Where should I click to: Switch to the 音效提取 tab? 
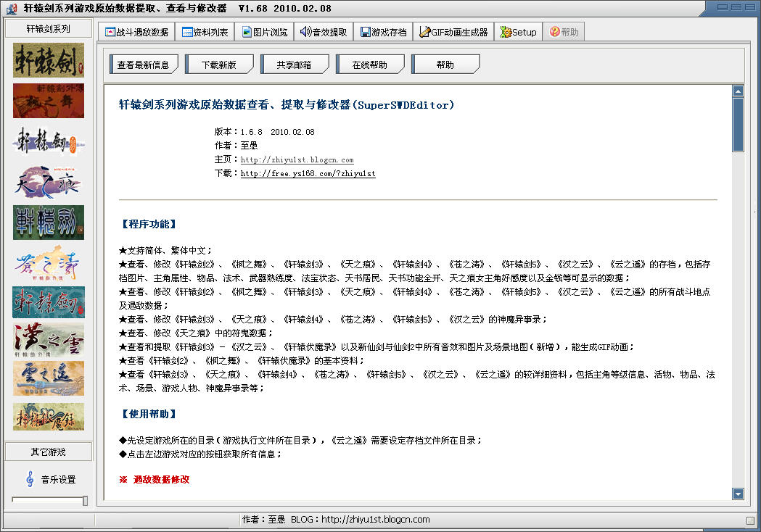324,32
